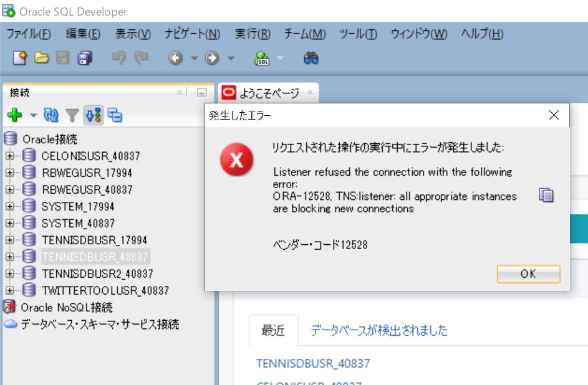588x385 pixels.
Task: Click the green Back navigation arrow
Action: click(175, 58)
